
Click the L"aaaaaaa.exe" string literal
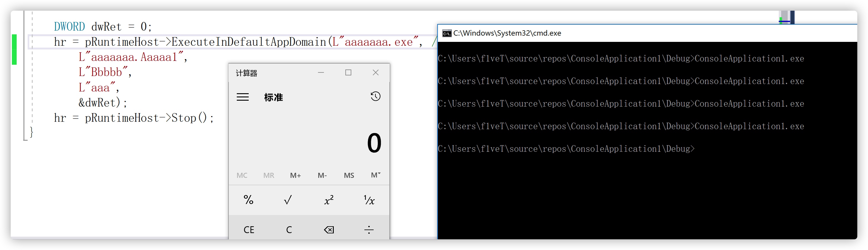375,42
